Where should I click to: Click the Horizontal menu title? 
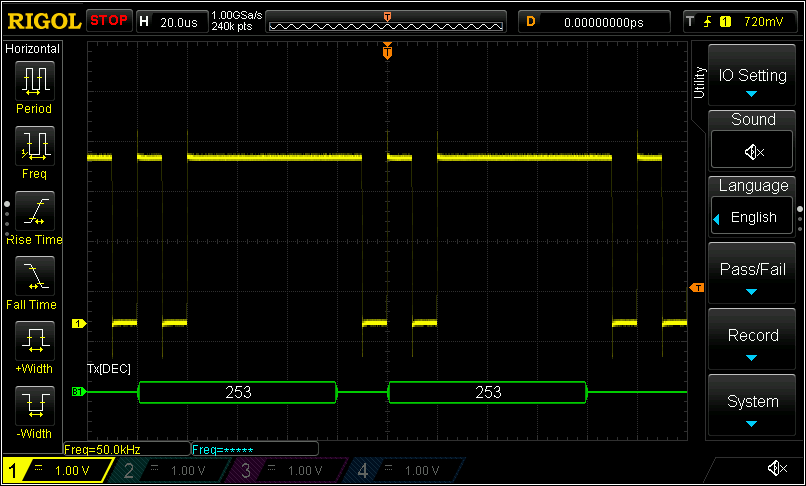coord(32,49)
